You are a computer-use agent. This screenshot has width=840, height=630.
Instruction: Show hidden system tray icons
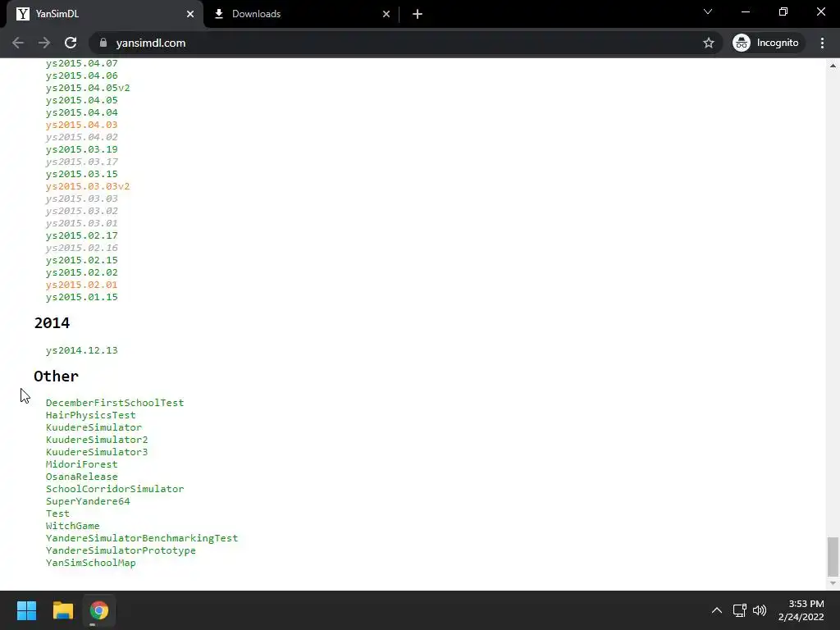click(716, 610)
